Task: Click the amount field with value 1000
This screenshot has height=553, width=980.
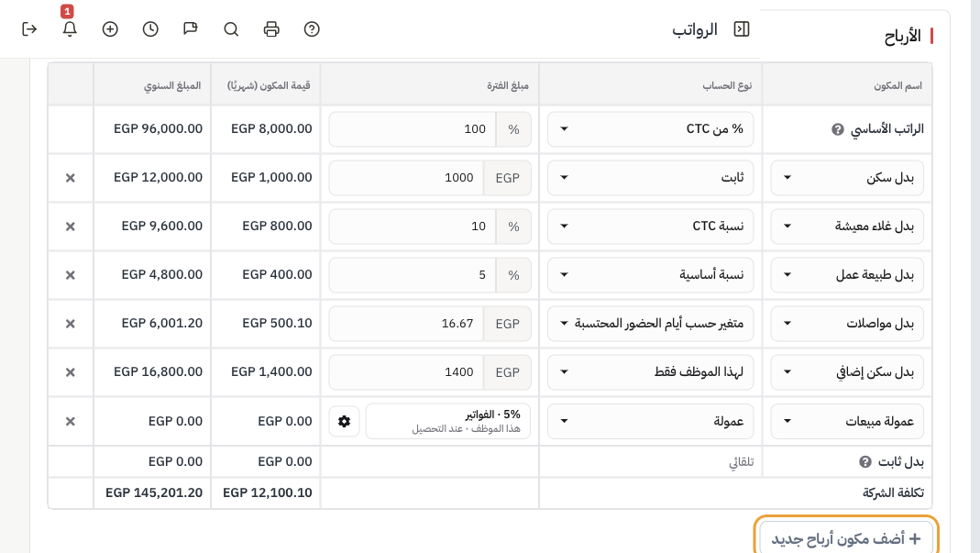Action: click(x=406, y=178)
